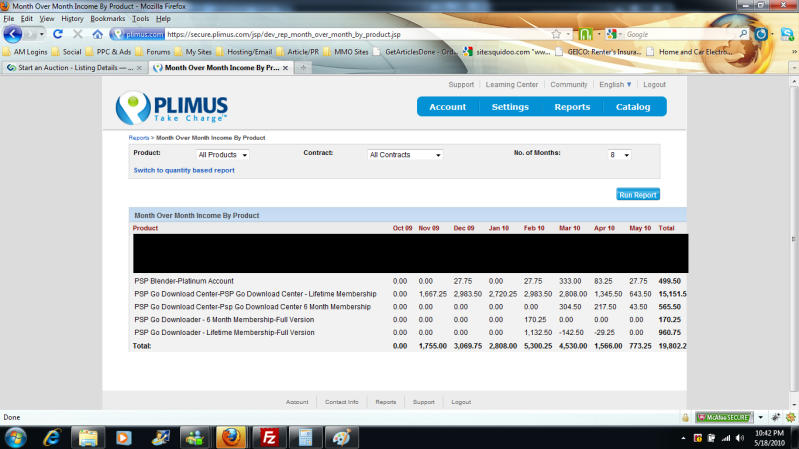Viewport: 799px width, 449px height.
Task: Open the green toolbar extension icon
Action: tap(585, 34)
